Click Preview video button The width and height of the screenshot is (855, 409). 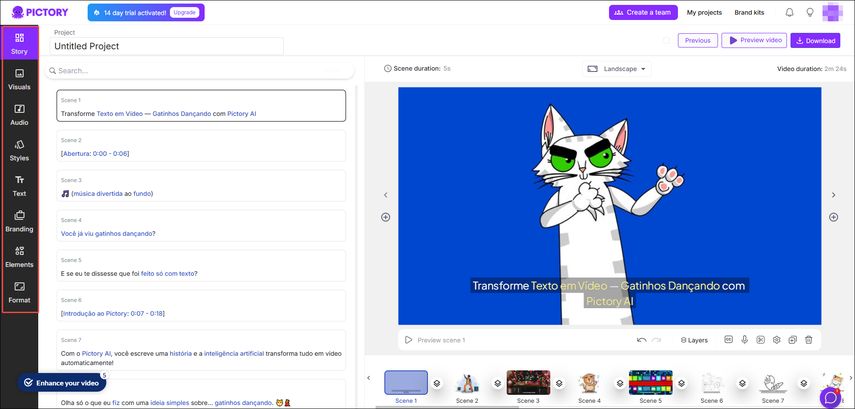pyautogui.click(x=754, y=40)
